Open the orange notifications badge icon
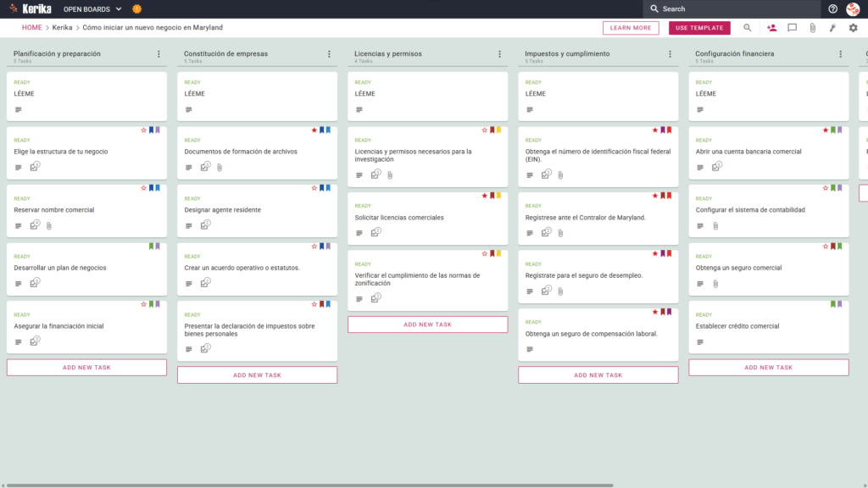 (136, 8)
